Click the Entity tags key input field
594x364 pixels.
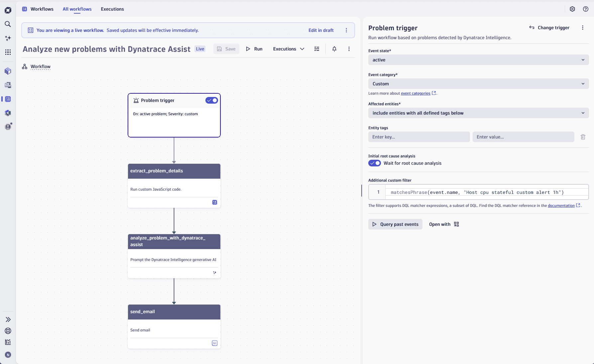419,137
